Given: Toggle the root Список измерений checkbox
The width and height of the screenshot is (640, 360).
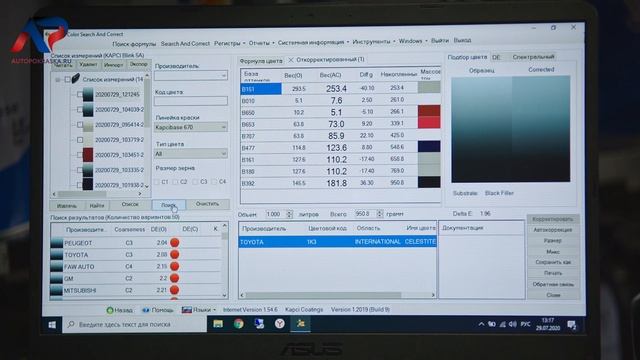Looking at the screenshot, I should (67, 79).
